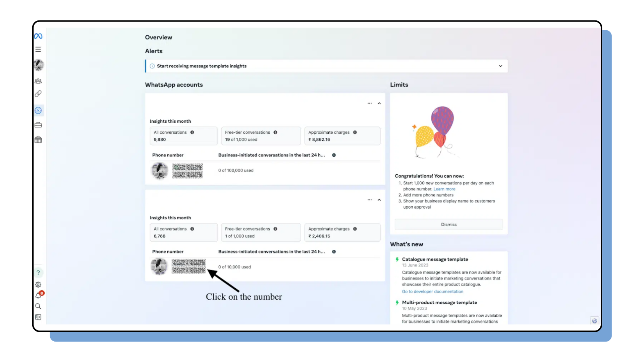Expand the message template insights alert chevron
The image size is (644, 362).
click(500, 66)
